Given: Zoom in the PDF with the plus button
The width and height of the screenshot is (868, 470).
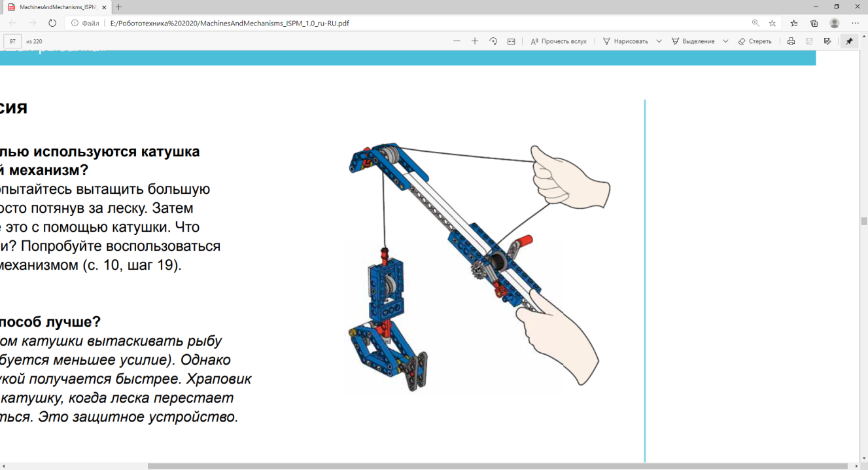Looking at the screenshot, I should pyautogui.click(x=475, y=41).
